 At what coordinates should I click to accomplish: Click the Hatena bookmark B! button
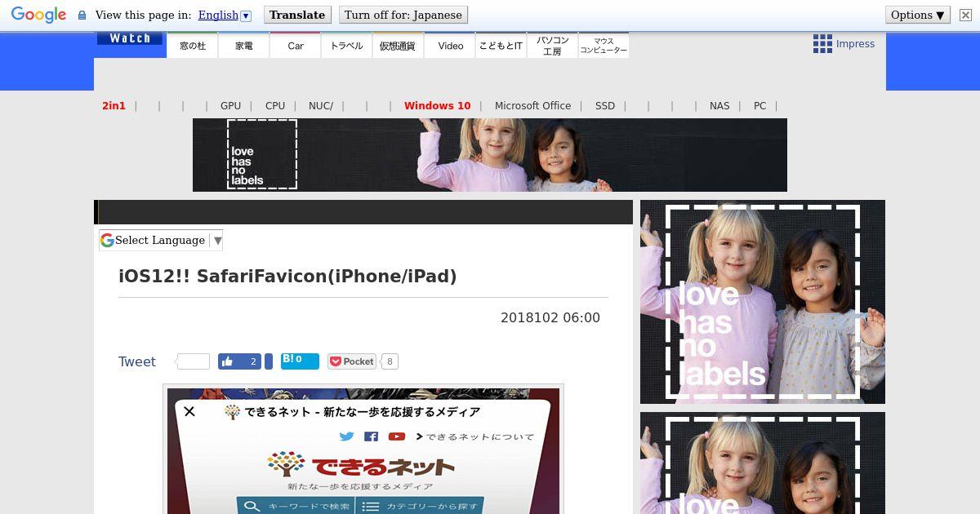300,361
